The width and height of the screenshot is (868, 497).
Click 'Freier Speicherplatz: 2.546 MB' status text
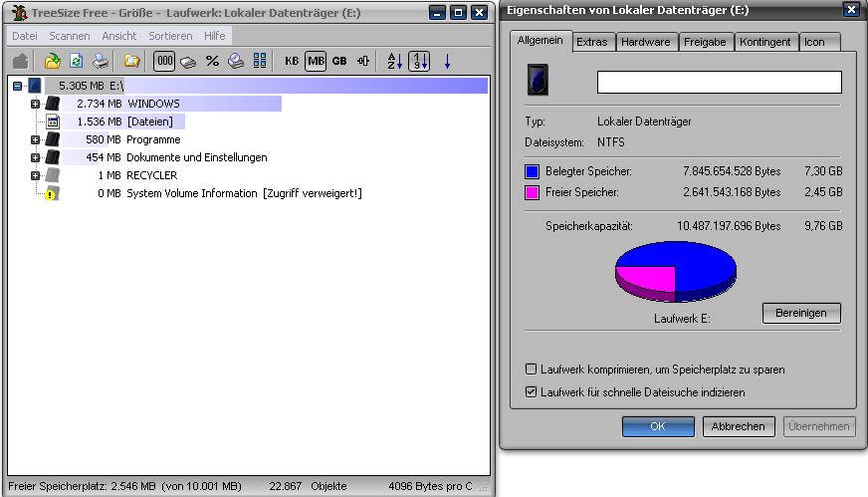(x=82, y=486)
